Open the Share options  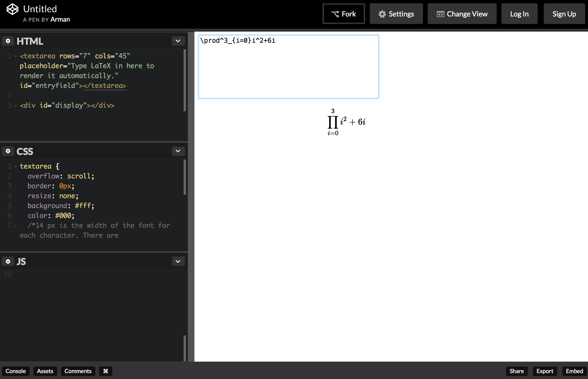pyautogui.click(x=517, y=371)
